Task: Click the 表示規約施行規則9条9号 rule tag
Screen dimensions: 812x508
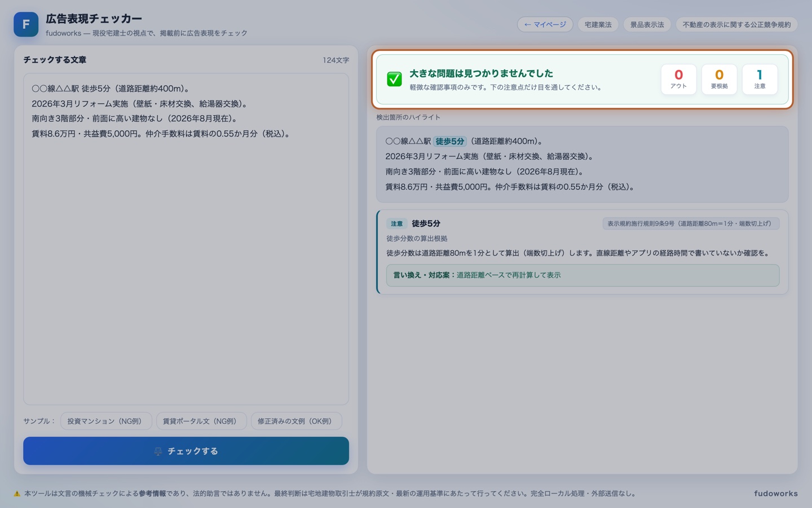Action: (691, 224)
